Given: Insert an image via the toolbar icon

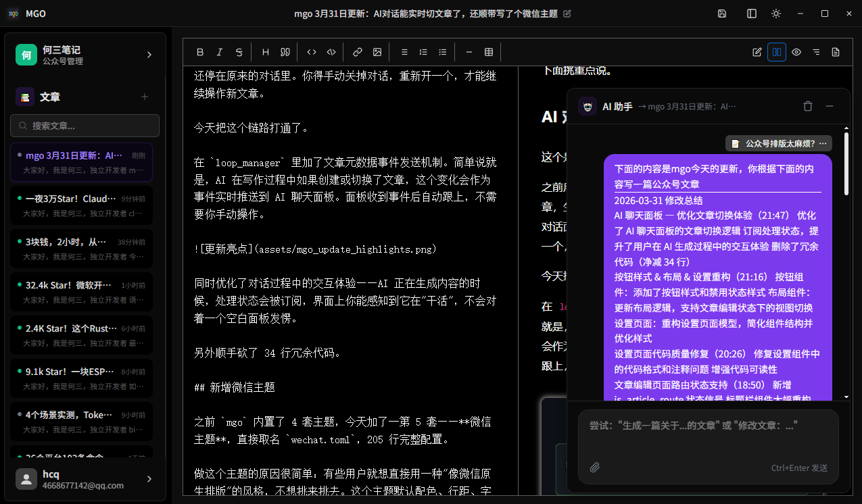Looking at the screenshot, I should tap(377, 52).
